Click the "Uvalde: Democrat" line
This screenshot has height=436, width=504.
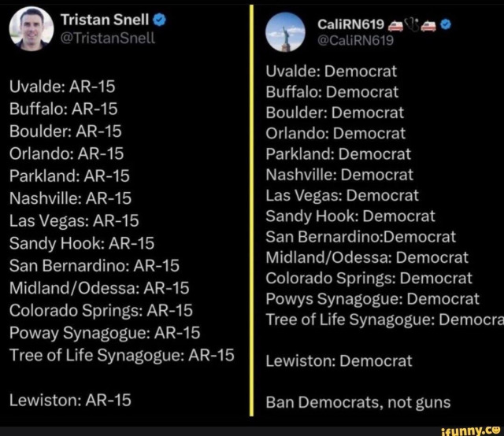331,71
